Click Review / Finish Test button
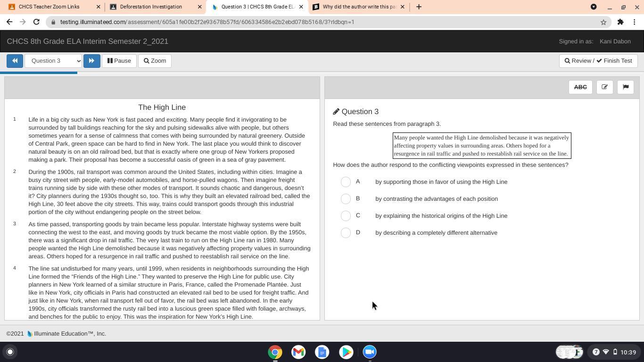This screenshot has width=644, height=362. [598, 61]
